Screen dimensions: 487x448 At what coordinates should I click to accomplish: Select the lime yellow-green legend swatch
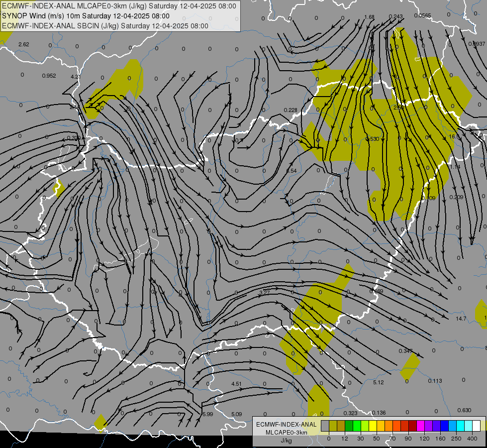(x=365, y=426)
